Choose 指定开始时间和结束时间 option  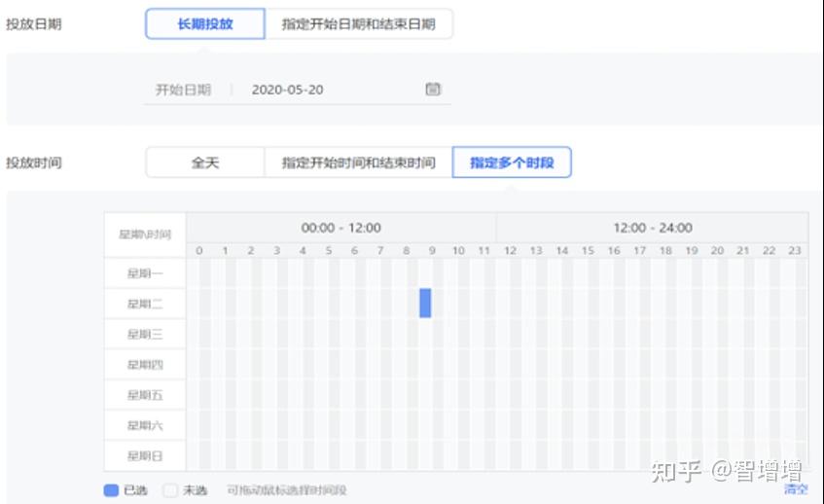pyautogui.click(x=358, y=162)
